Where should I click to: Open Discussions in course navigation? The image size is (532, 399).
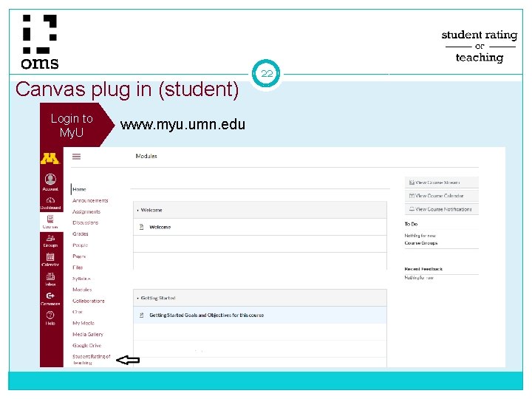click(85, 223)
